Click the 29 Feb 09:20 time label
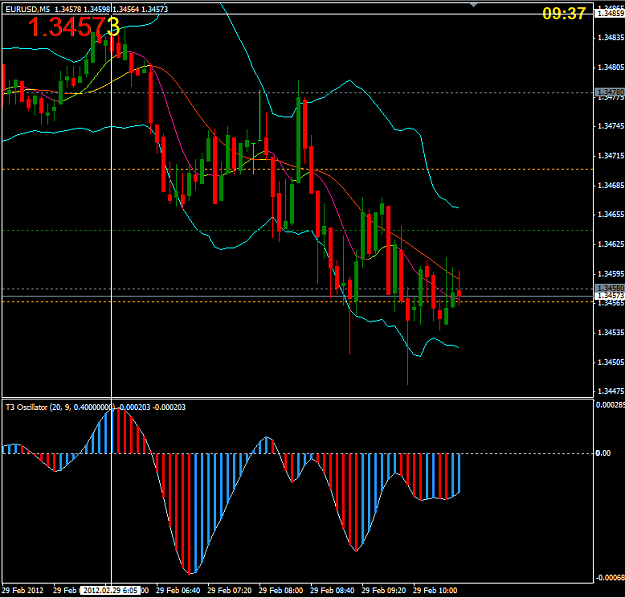The height and width of the screenshot is (598, 625). coord(383,590)
